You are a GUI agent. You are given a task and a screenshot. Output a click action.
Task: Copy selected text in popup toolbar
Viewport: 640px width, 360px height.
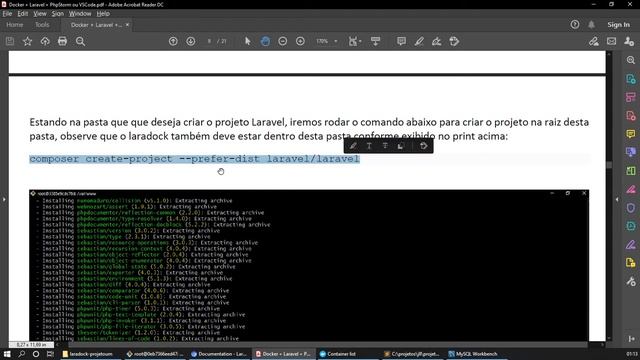point(401,146)
